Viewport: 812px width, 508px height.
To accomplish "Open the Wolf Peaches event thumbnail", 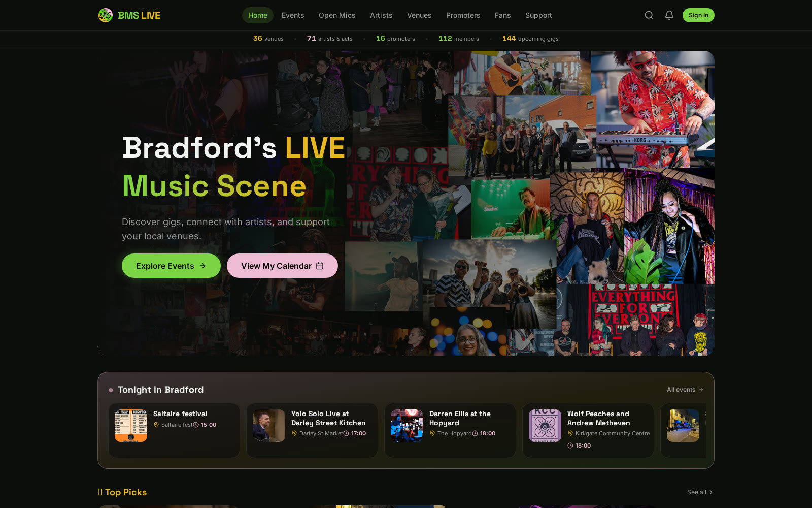I will (x=545, y=426).
